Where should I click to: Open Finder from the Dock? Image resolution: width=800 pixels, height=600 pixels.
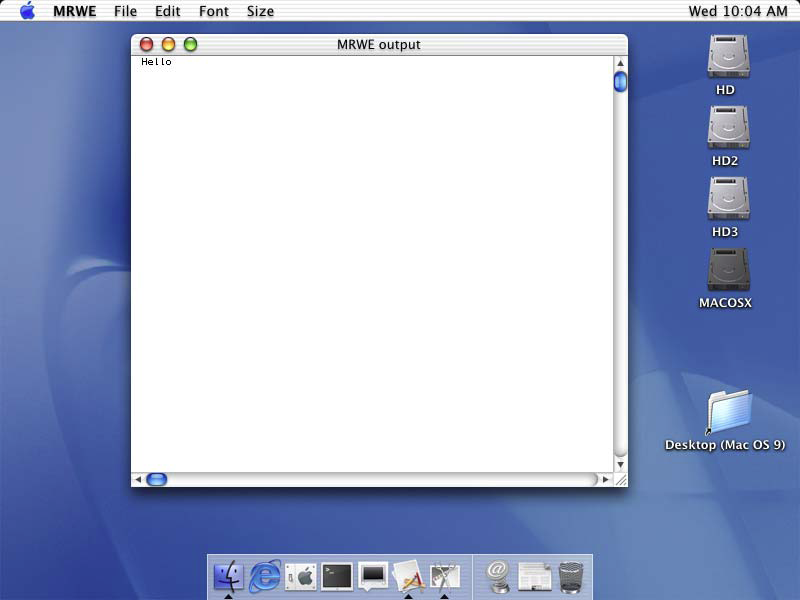click(228, 577)
